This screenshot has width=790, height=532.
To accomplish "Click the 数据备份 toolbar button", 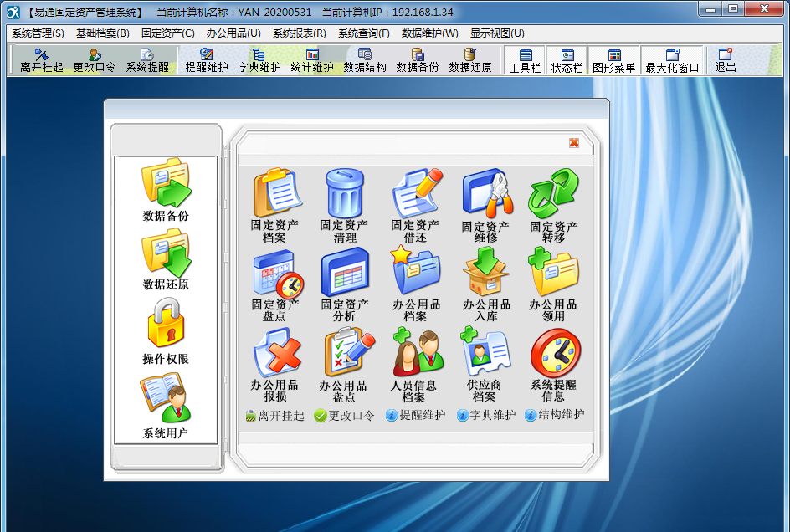I will 417,60.
